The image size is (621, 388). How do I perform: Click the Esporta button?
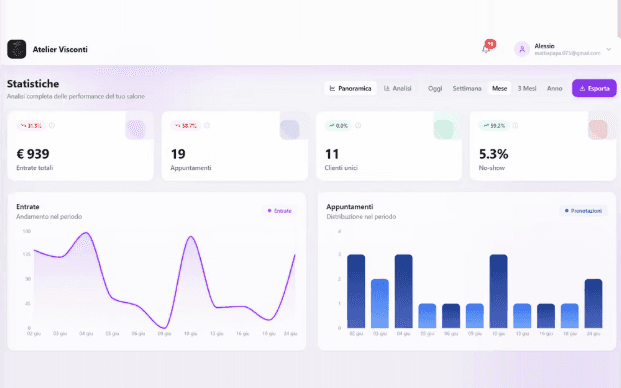(x=594, y=88)
